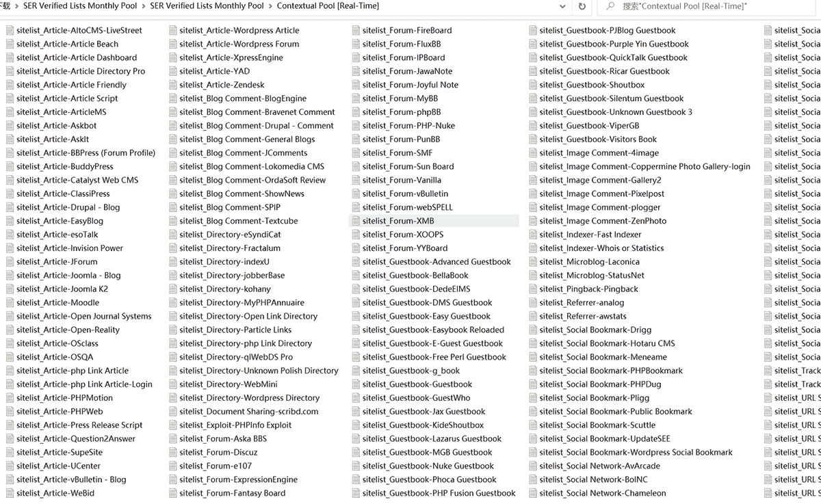Click file sitelist_Indexer-Whois or Statistics
This screenshot has height=504, width=821.
[x=601, y=248]
